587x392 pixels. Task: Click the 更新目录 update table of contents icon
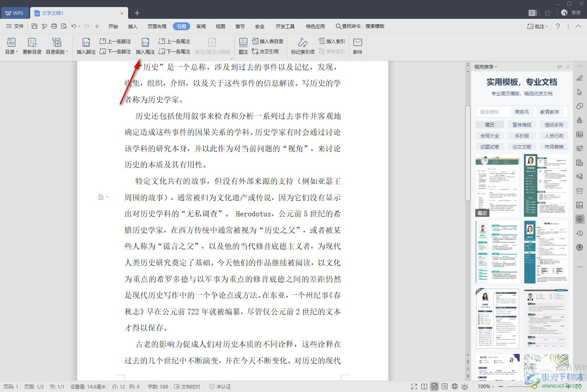tap(32, 46)
